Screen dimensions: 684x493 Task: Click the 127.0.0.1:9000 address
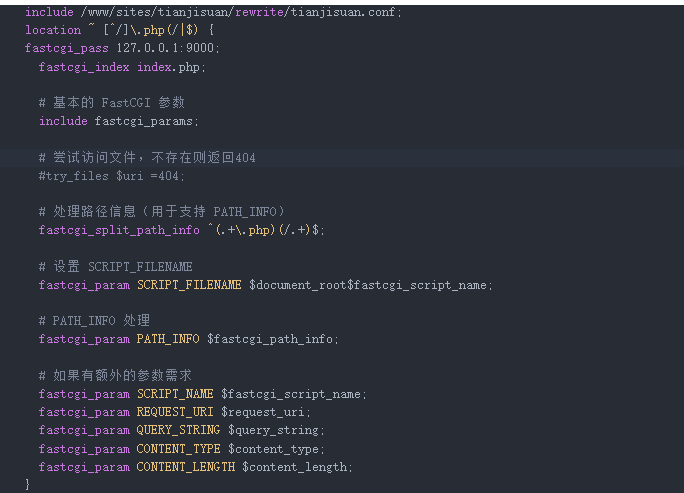click(168, 48)
